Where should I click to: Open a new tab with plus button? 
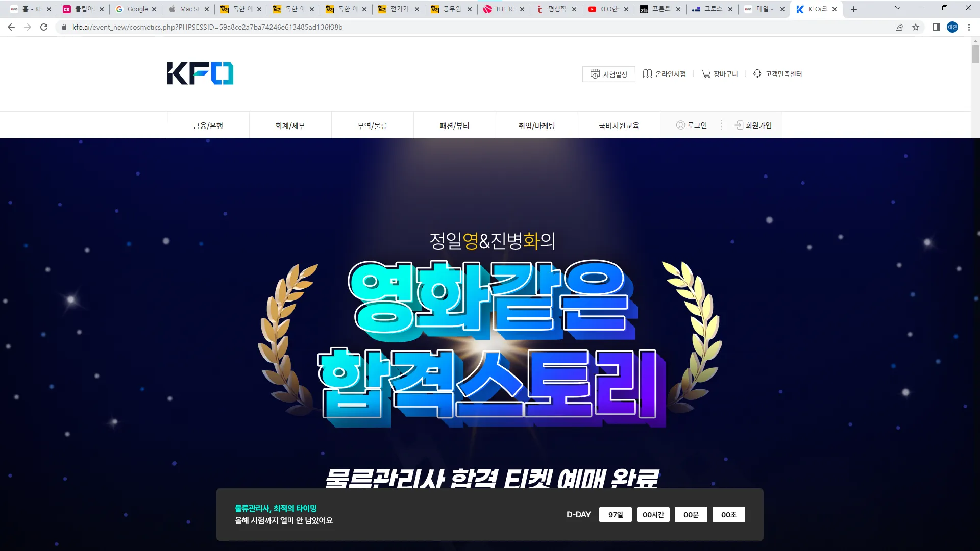tap(854, 9)
